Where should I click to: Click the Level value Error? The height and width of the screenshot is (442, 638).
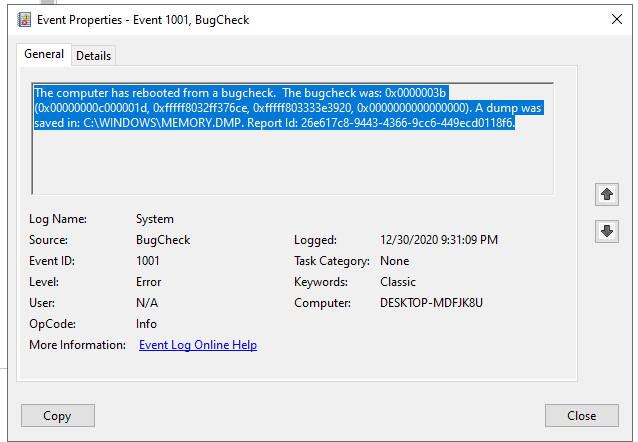click(x=149, y=282)
